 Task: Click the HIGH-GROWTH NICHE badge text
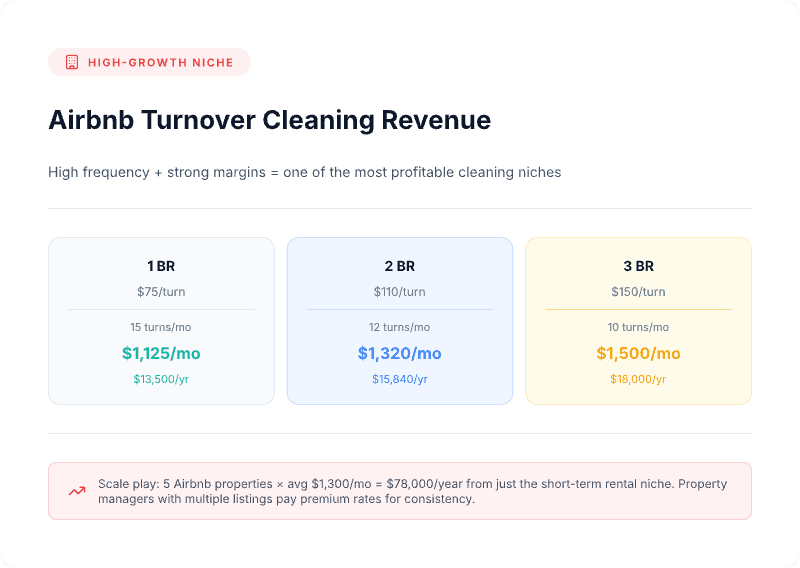(161, 63)
